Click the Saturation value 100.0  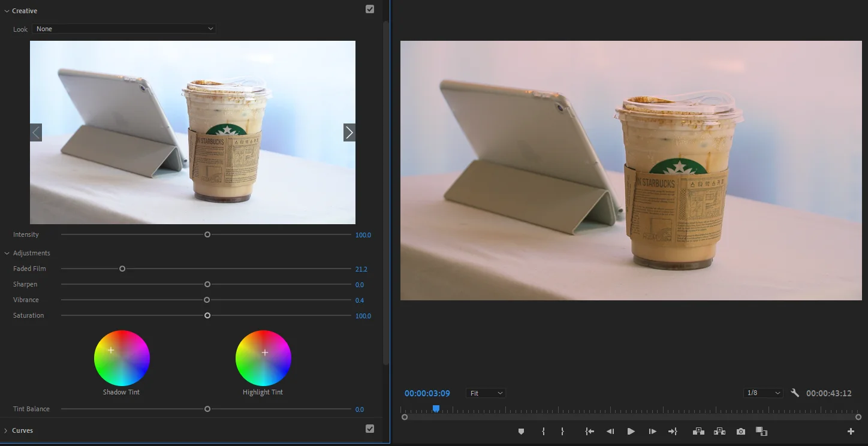(363, 316)
